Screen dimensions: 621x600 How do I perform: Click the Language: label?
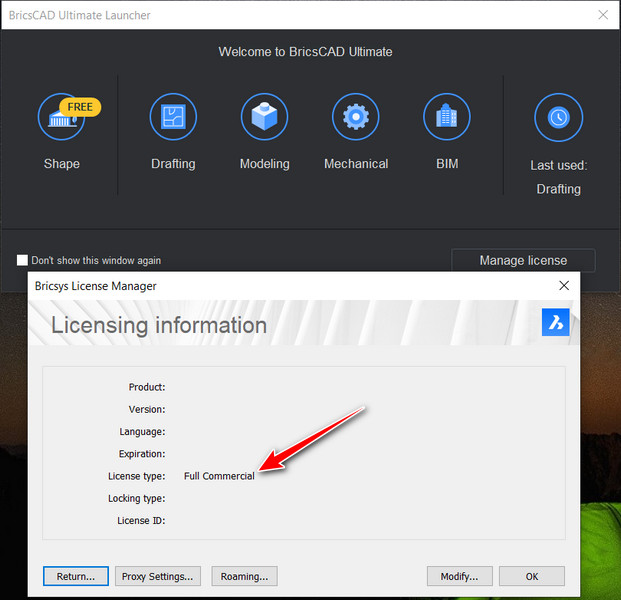pyautogui.click(x=142, y=432)
